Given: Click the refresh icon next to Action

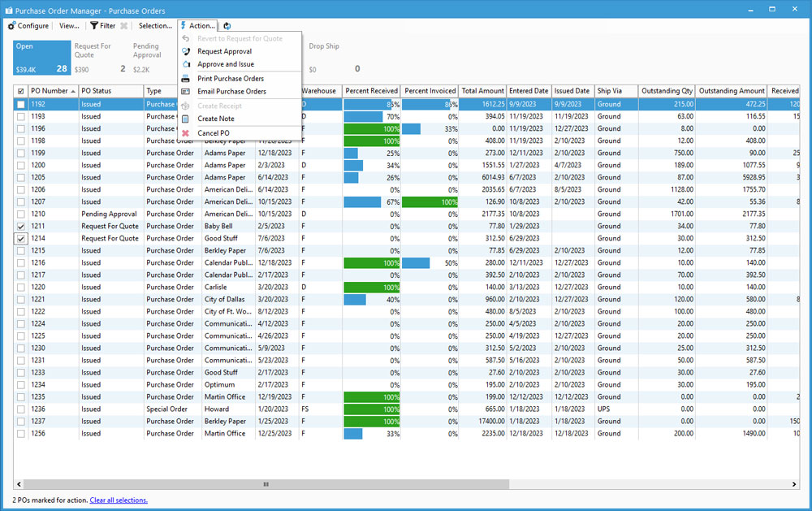Looking at the screenshot, I should click(x=227, y=26).
